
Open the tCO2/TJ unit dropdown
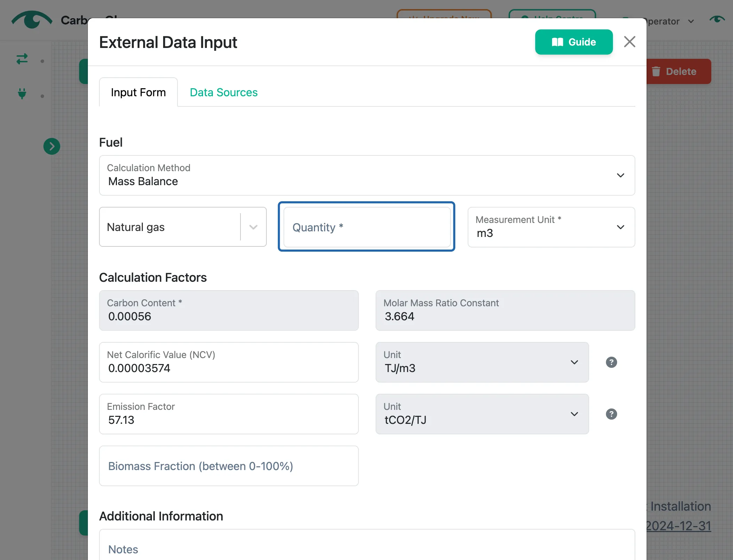[x=482, y=414]
